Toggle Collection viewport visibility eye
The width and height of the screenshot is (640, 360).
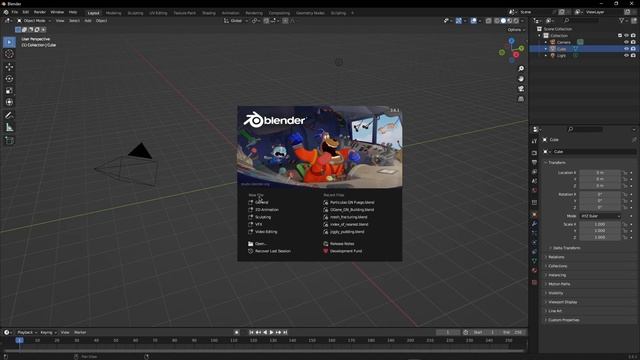tap(627, 36)
